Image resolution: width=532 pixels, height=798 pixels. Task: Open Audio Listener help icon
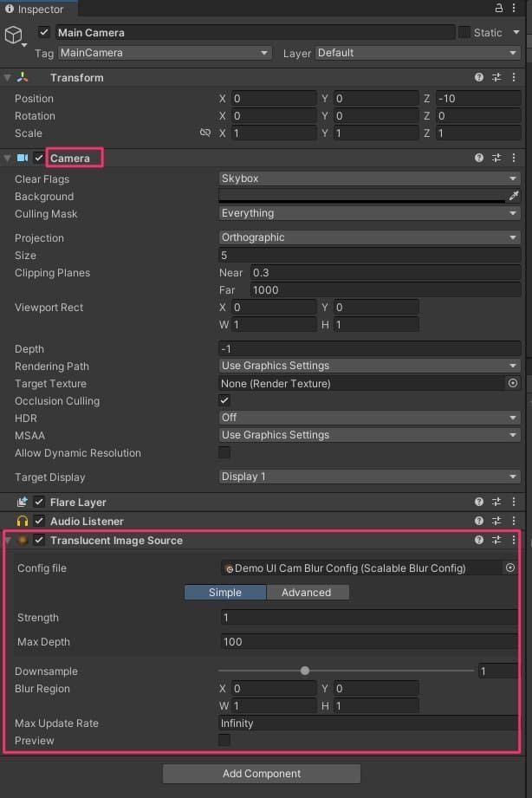click(479, 521)
